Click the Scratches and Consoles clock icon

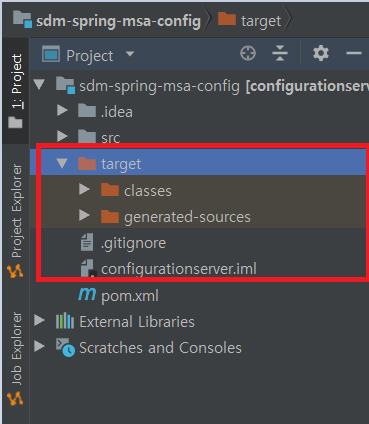[x=65, y=347]
